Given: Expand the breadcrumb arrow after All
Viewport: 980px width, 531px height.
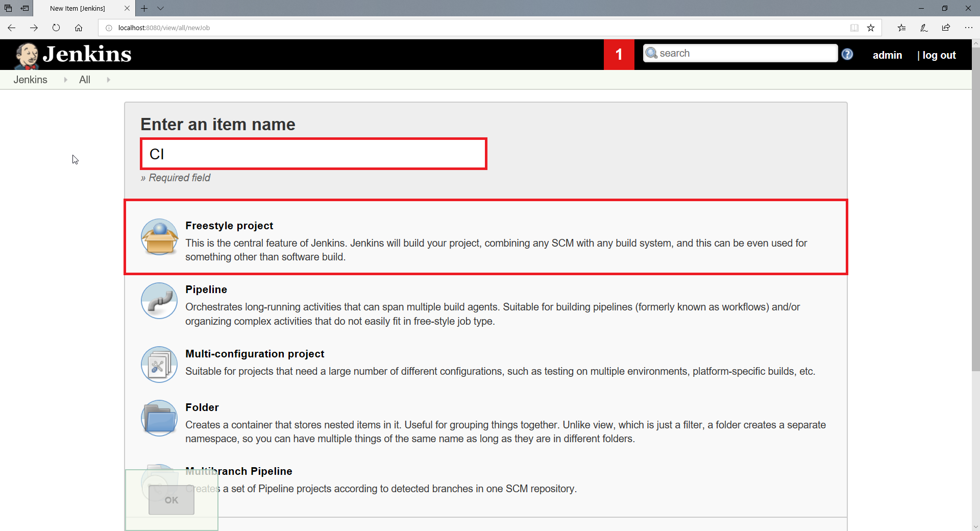Looking at the screenshot, I should [x=108, y=80].
